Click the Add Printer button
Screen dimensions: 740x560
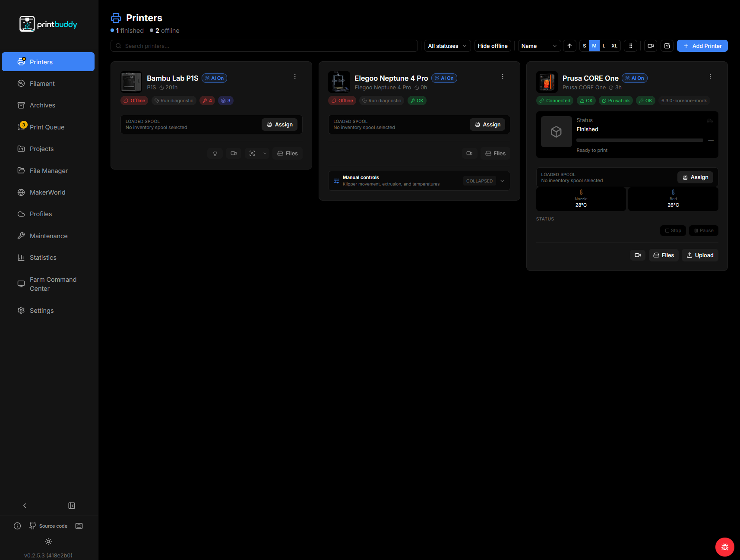[x=702, y=46]
